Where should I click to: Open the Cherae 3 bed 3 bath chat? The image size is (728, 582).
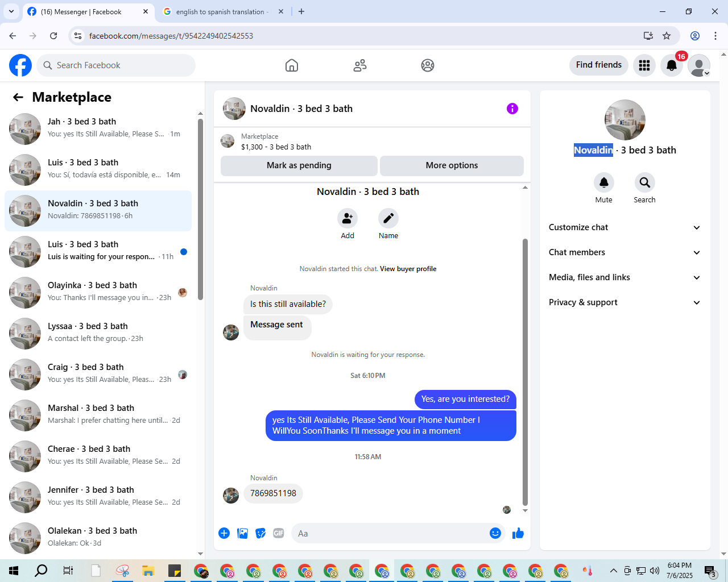click(x=98, y=456)
